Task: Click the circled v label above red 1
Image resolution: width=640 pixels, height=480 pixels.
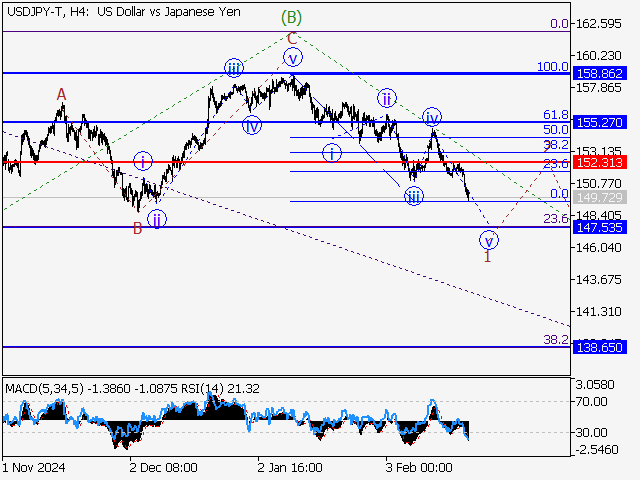Action: [489, 239]
